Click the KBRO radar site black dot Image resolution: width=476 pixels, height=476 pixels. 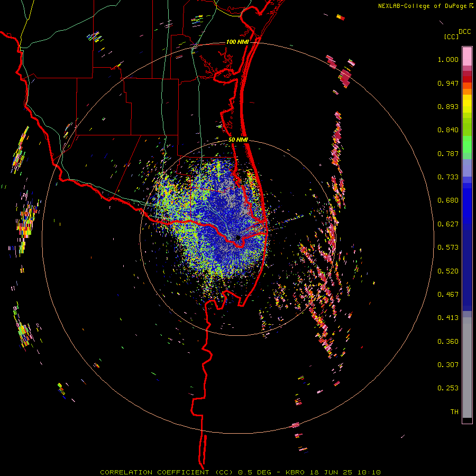(238, 237)
